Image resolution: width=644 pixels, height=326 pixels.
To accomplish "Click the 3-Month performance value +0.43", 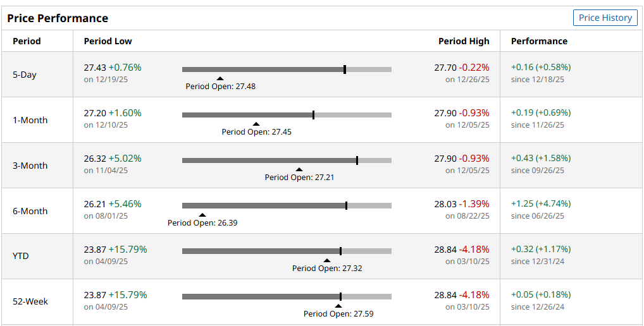I will click(522, 158).
